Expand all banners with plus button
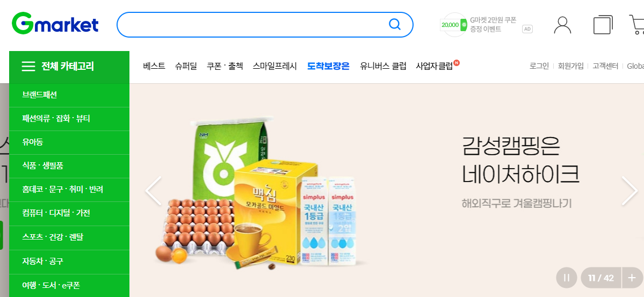Image resolution: width=644 pixels, height=297 pixels. tap(632, 278)
